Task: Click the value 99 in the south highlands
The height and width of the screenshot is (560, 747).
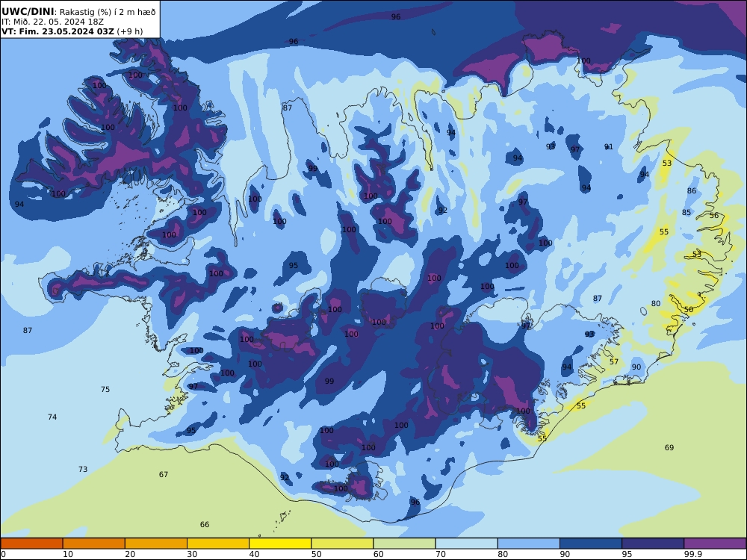Action: (x=329, y=381)
